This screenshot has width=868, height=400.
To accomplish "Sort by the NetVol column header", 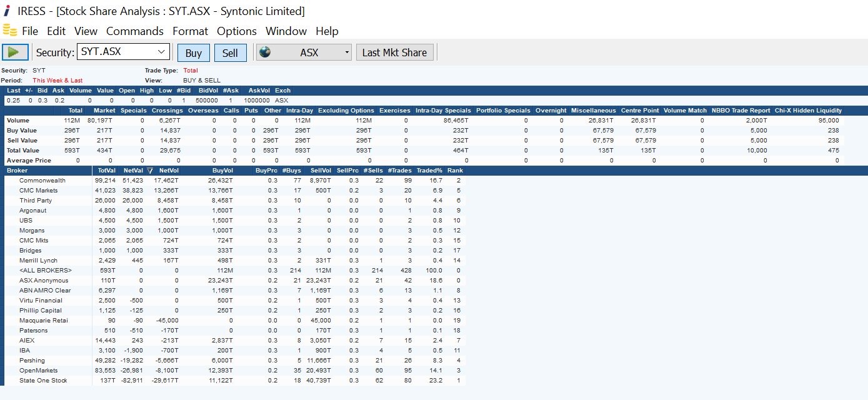I will 169,171.
